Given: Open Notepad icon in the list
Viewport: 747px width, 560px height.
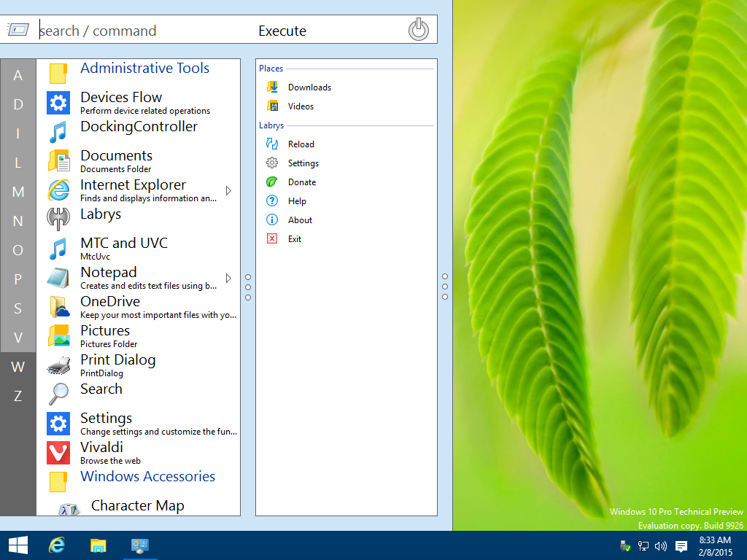Looking at the screenshot, I should [x=58, y=278].
